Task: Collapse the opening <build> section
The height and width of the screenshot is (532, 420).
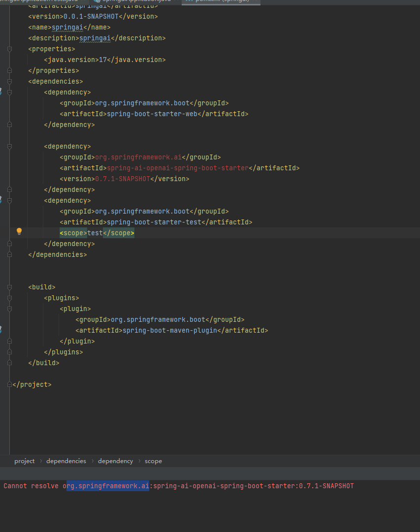Action: 9,287
